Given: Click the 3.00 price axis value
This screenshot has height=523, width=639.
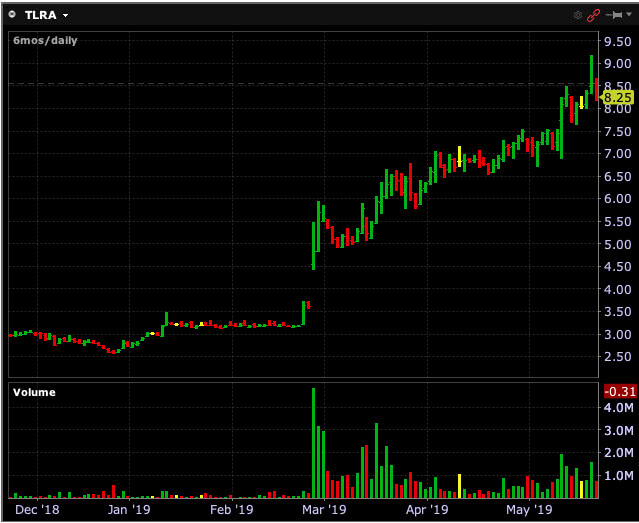Looking at the screenshot, I should pyautogui.click(x=617, y=334).
